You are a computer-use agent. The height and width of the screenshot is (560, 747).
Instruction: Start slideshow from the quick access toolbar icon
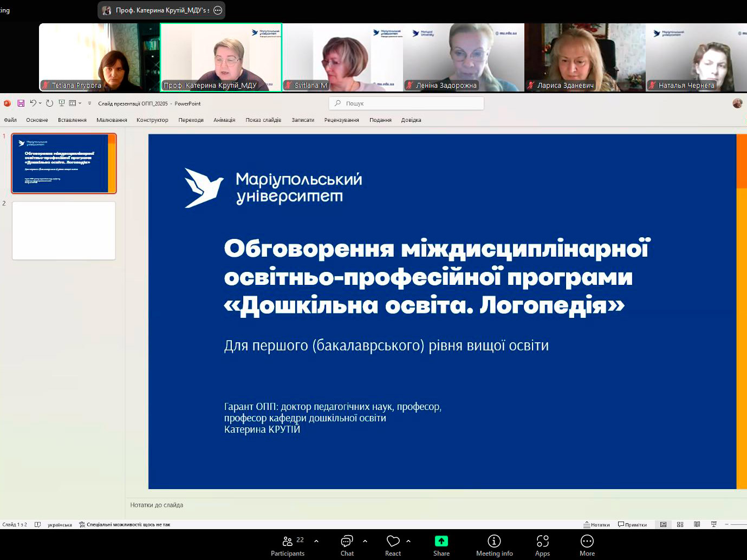pos(62,103)
